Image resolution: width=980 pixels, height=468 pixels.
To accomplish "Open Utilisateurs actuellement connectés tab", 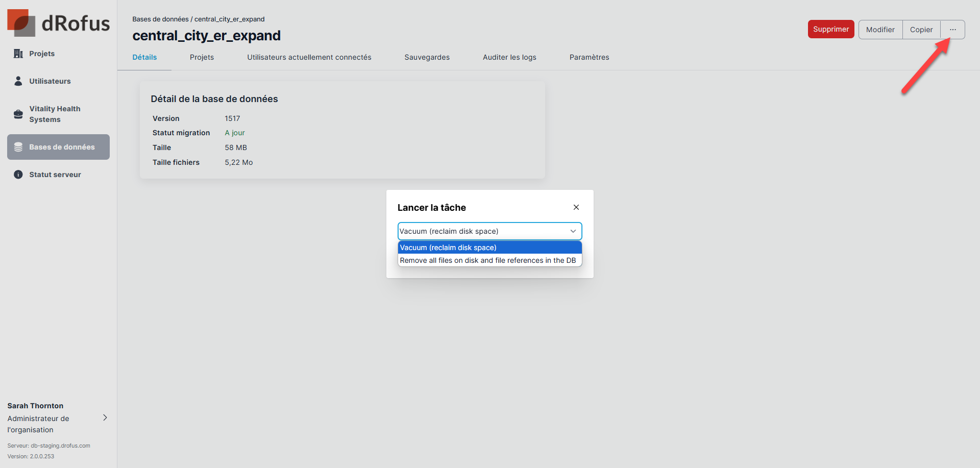I will pos(309,57).
